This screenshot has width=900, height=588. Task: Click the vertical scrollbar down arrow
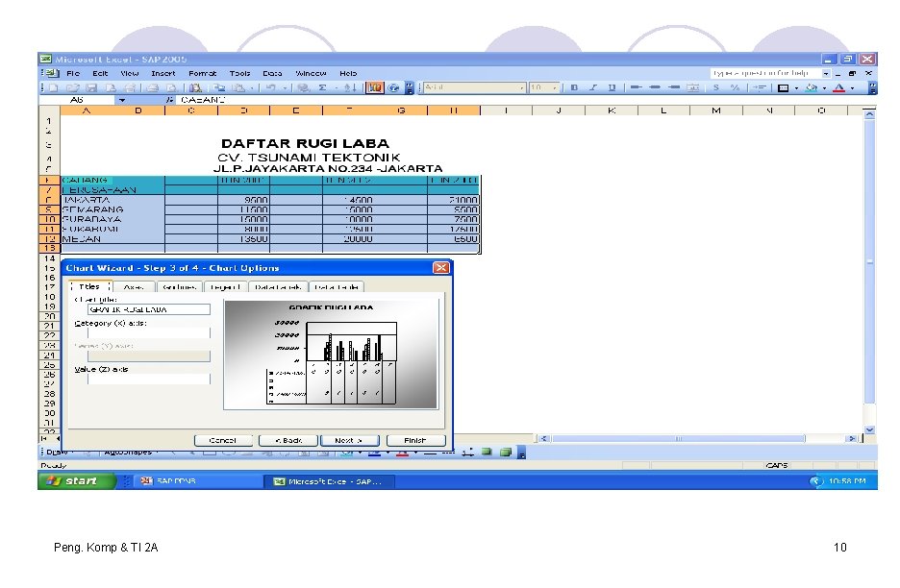click(869, 429)
